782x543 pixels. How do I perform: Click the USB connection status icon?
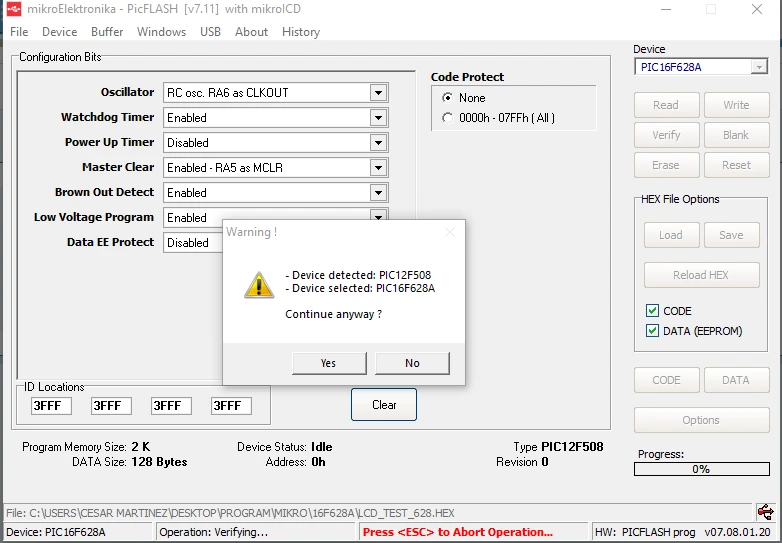[765, 512]
